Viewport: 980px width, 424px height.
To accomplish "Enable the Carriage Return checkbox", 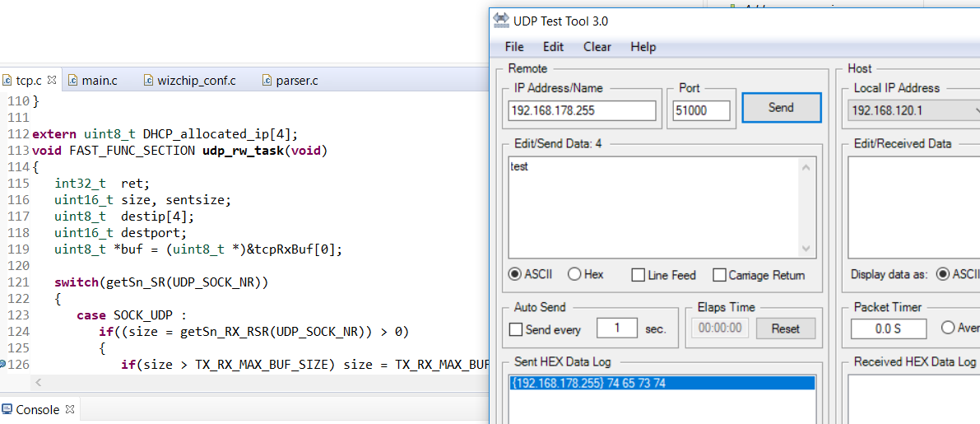I will (x=759, y=275).
